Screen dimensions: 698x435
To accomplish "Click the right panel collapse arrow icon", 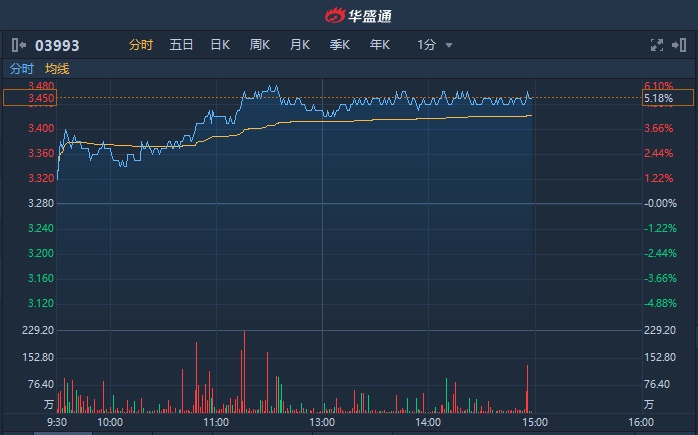I will (x=681, y=45).
